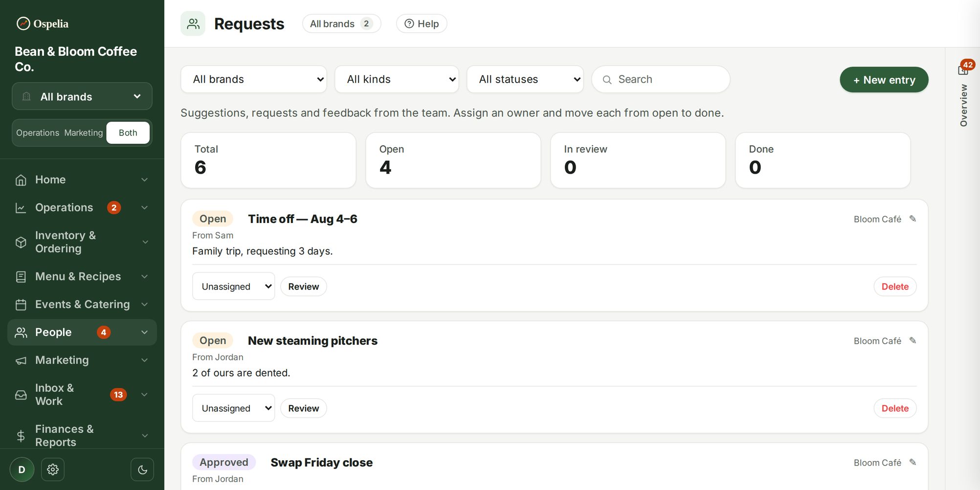Open Operations in the sidebar
This screenshot has width=980, height=490.
point(82,207)
